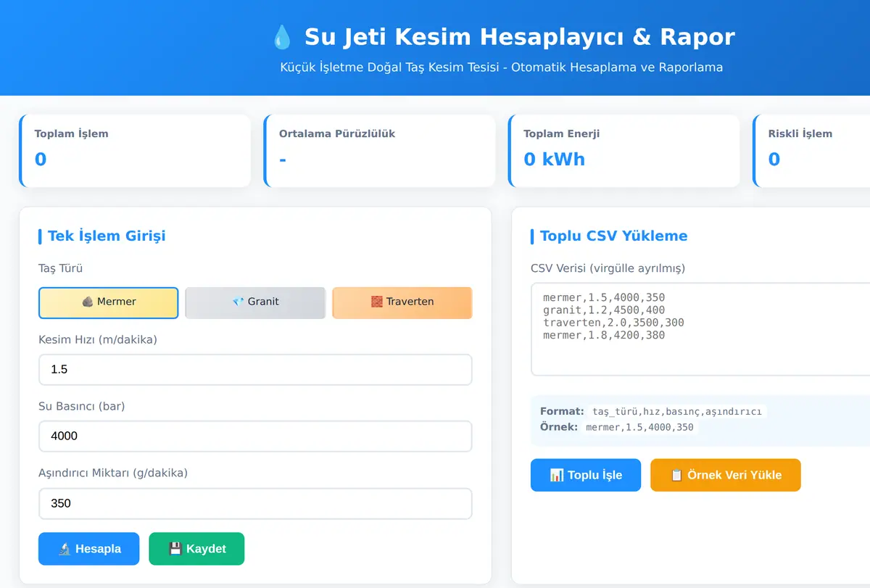Select the Mermer stone type
This screenshot has height=588, width=870.
tap(108, 302)
